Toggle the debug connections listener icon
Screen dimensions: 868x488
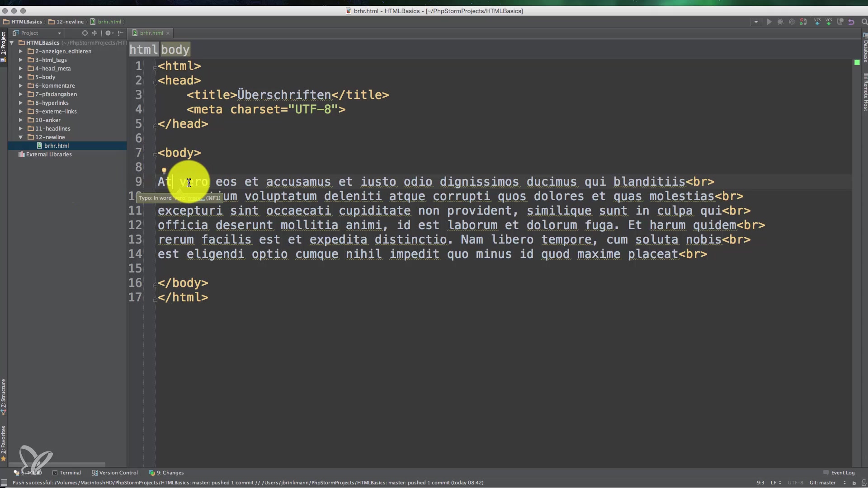pos(803,22)
